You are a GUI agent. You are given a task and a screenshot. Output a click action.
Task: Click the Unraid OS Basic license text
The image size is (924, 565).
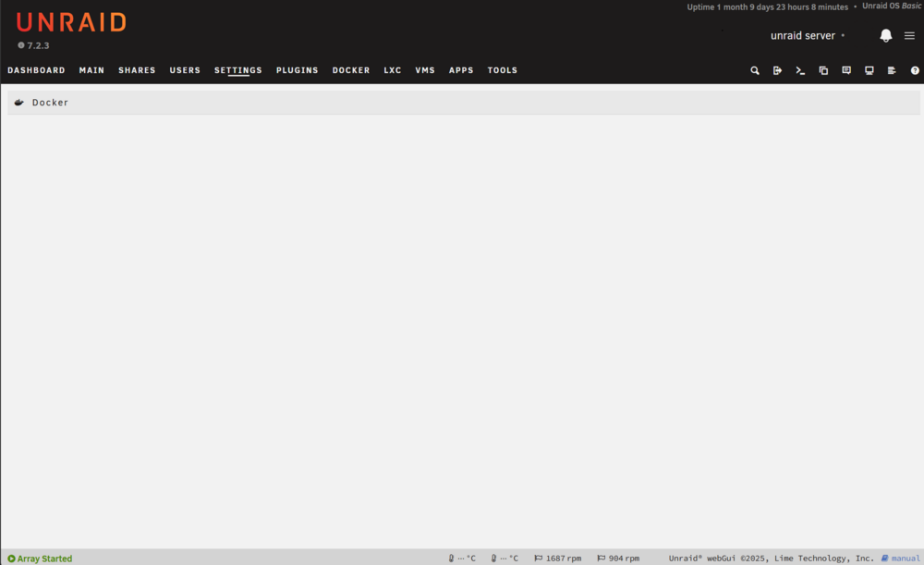point(892,6)
